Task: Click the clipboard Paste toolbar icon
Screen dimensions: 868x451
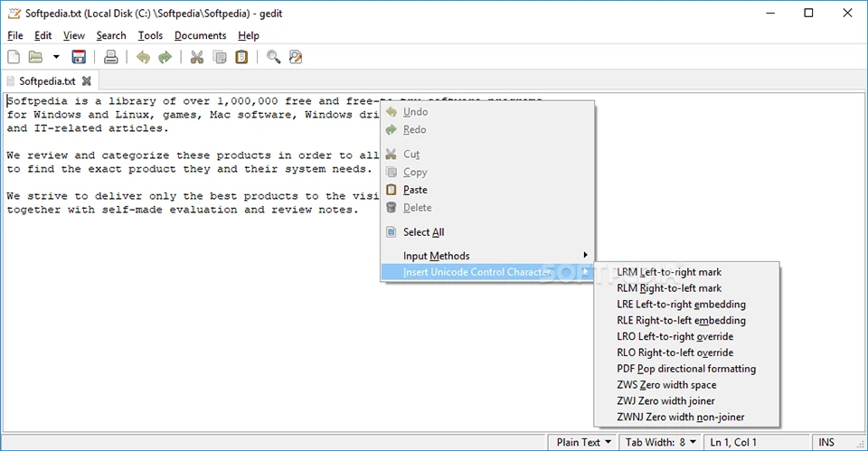Action: 241,57
